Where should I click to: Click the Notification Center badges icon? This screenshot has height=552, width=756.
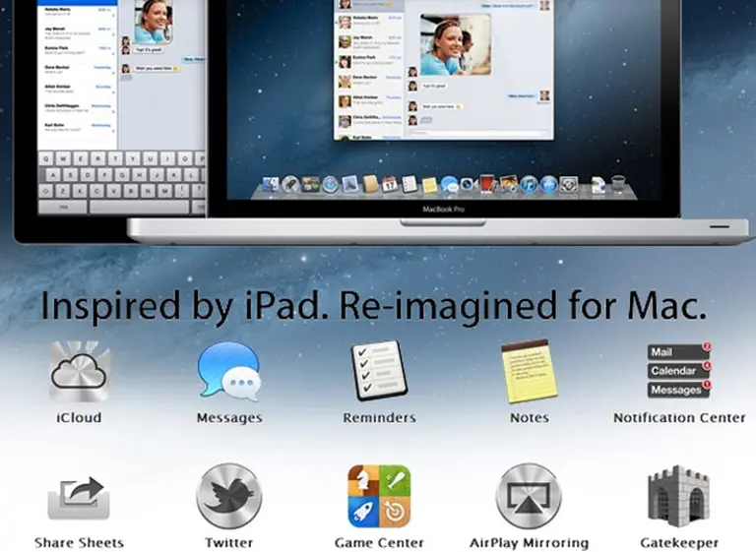tap(679, 370)
